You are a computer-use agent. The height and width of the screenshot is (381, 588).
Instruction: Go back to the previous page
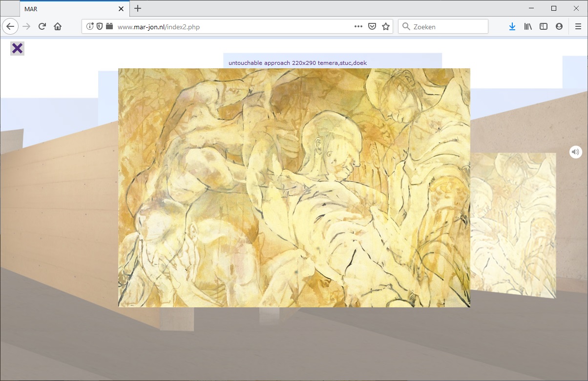coord(11,27)
